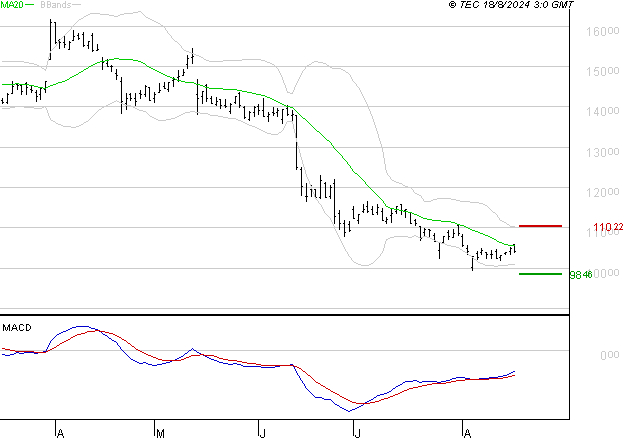Viewport: 627px width, 440px height.
Task: Click the second J month marker
Action: tap(357, 433)
